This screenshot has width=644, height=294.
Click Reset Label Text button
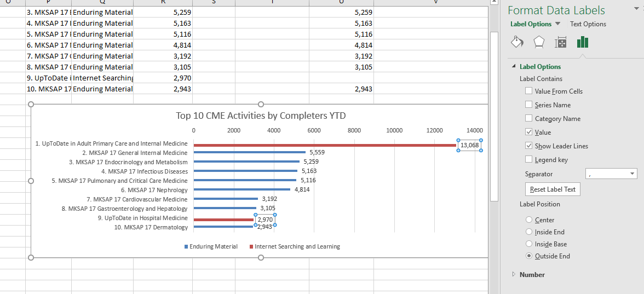pyautogui.click(x=553, y=189)
